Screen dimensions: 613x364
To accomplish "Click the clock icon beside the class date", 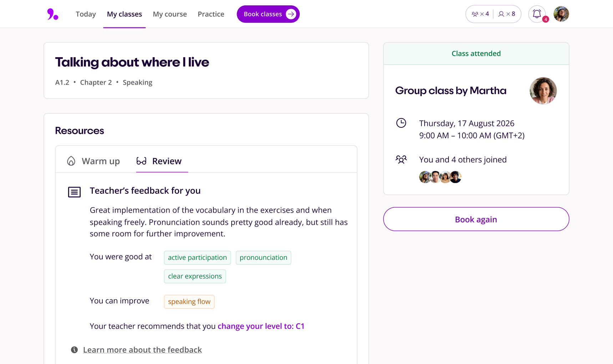I will [x=401, y=123].
